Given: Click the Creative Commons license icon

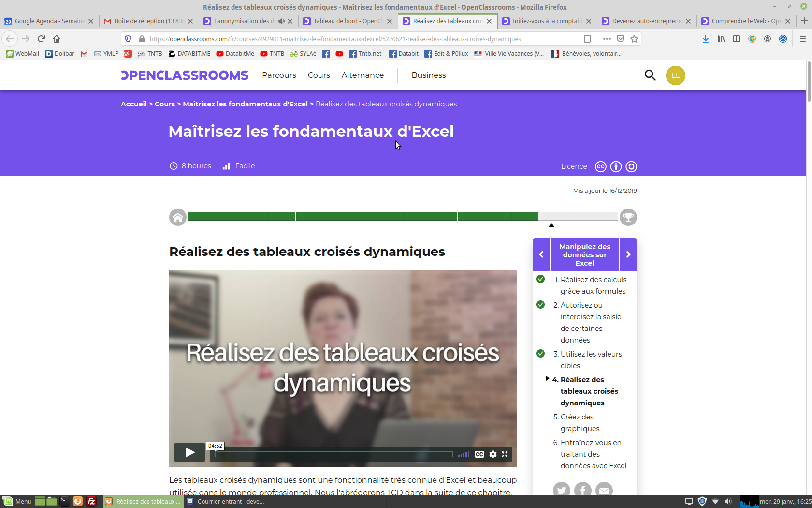Looking at the screenshot, I should pos(600,166).
